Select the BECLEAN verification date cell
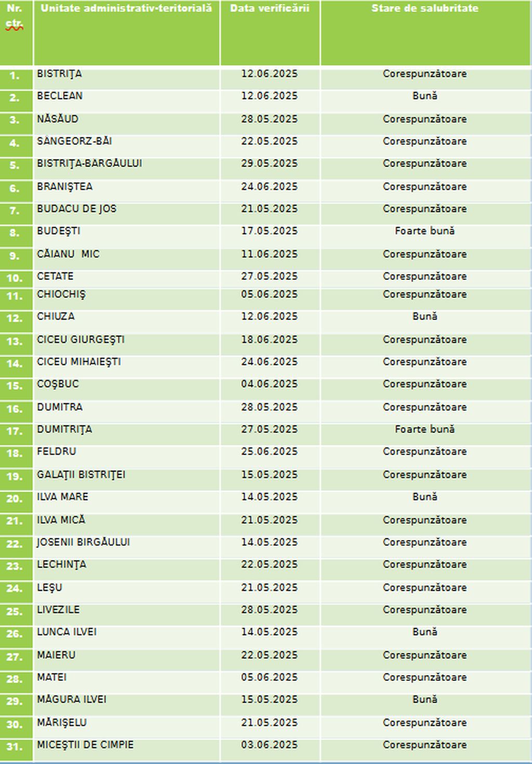532x764 pixels. pyautogui.click(x=269, y=96)
